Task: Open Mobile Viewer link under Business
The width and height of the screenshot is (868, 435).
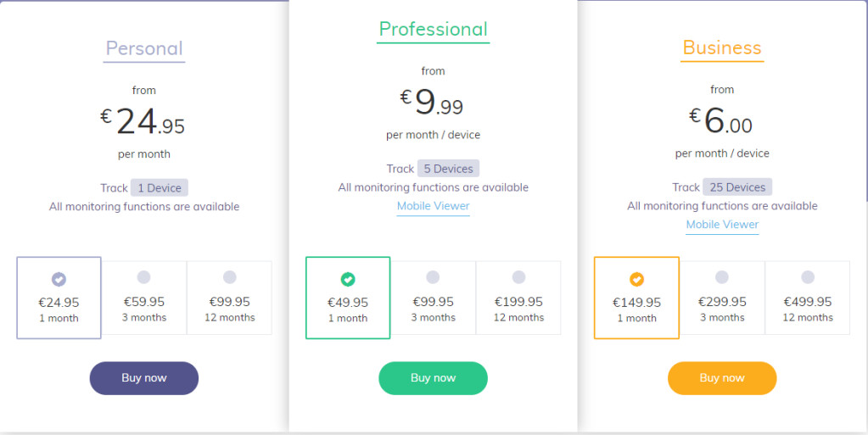Action: tap(722, 225)
